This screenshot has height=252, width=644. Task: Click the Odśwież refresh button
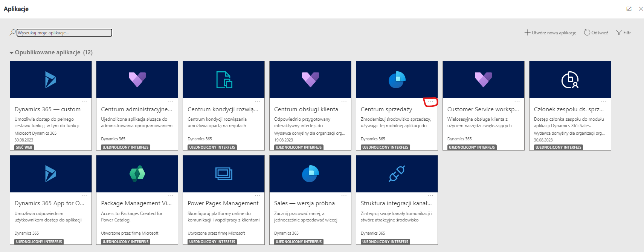coord(596,33)
